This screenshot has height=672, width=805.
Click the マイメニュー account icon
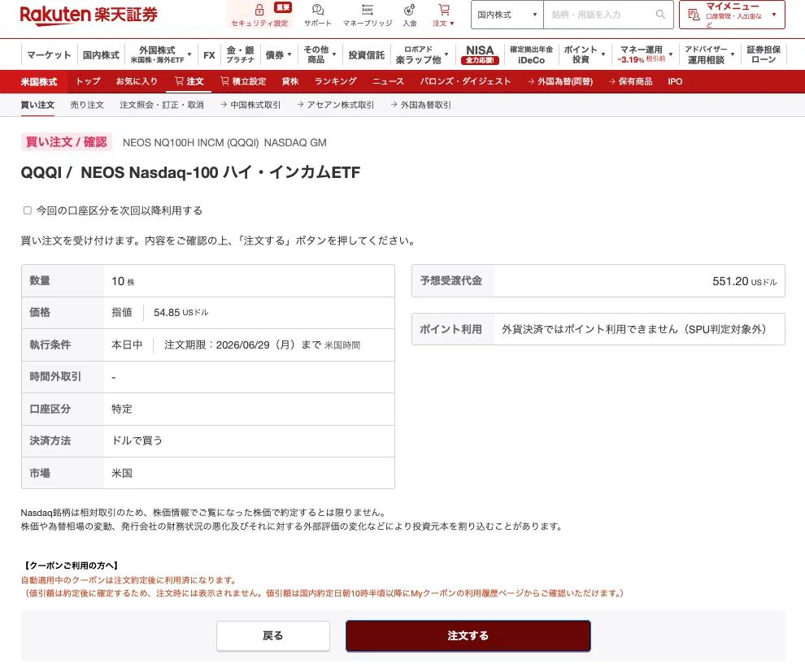(x=694, y=15)
